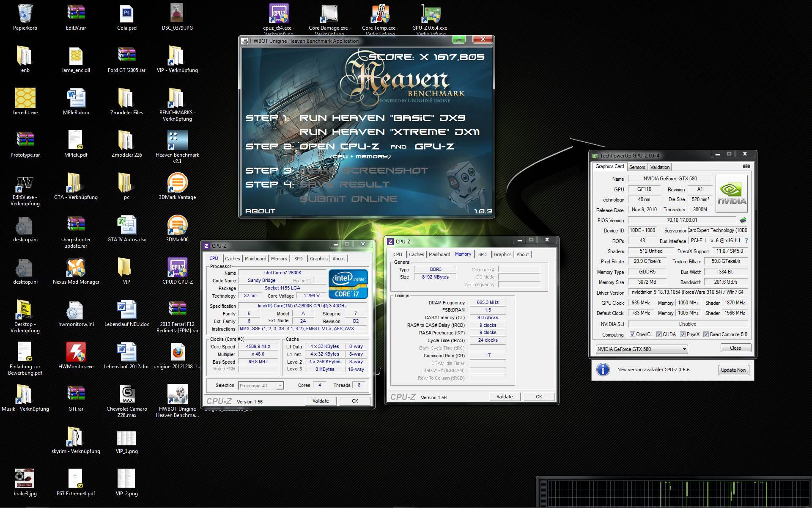Select the HWMonitor.exe desktop icon

click(76, 352)
